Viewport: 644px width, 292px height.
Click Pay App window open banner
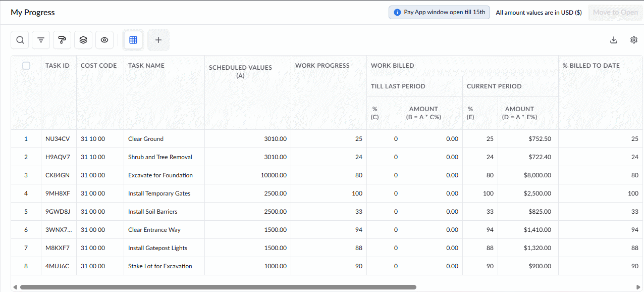pyautogui.click(x=439, y=12)
